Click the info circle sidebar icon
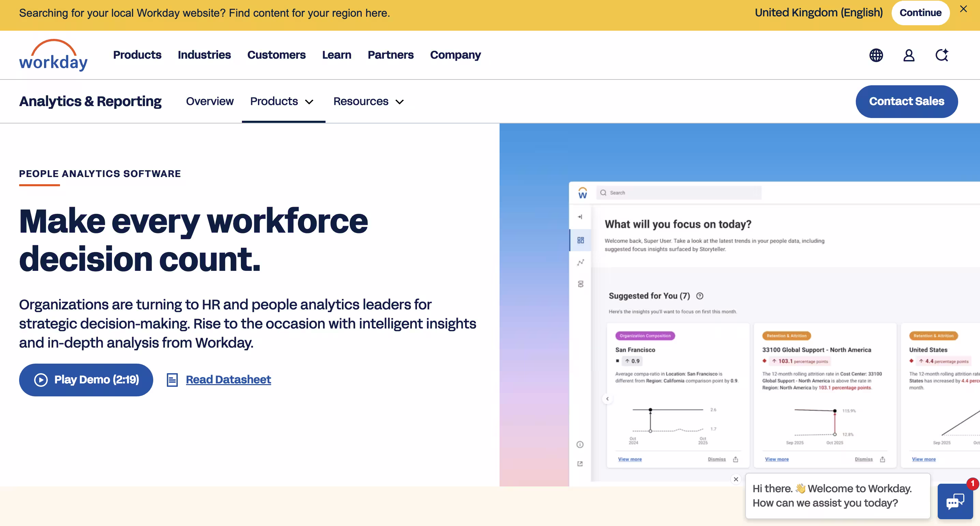Viewport: 980px width, 526px height. tap(580, 444)
